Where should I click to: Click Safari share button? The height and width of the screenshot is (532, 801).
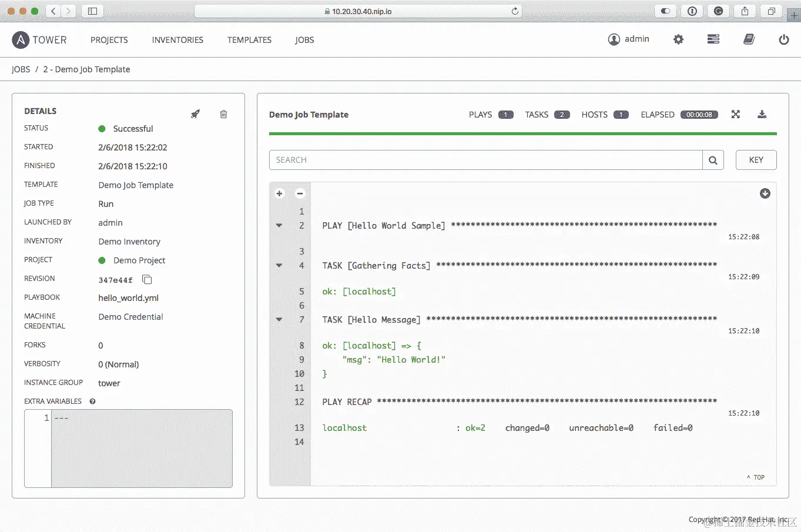[745, 11]
